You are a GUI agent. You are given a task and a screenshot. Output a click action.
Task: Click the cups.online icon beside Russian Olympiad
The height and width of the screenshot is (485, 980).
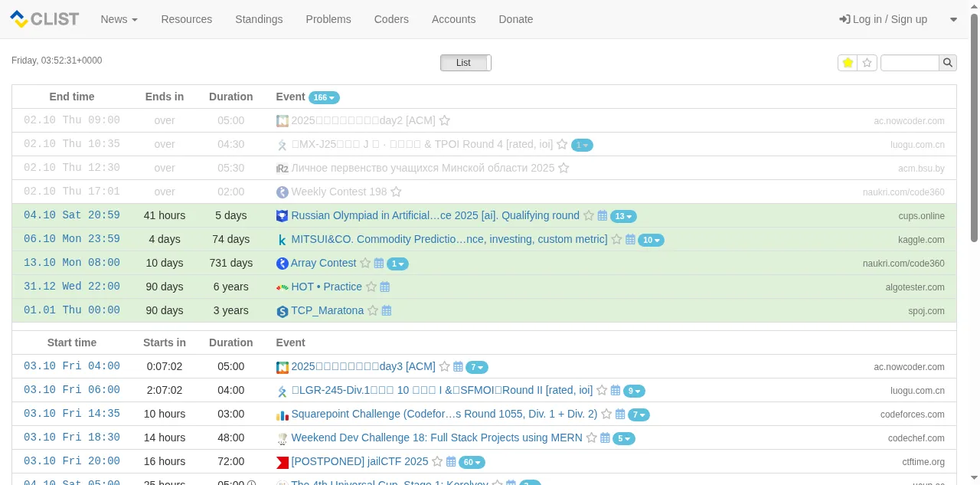283,216
